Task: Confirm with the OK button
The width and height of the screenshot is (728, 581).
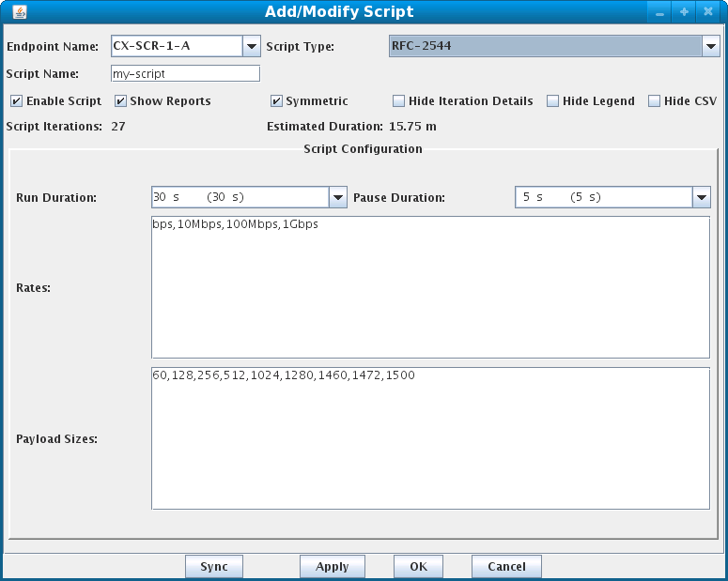Action: [x=418, y=566]
